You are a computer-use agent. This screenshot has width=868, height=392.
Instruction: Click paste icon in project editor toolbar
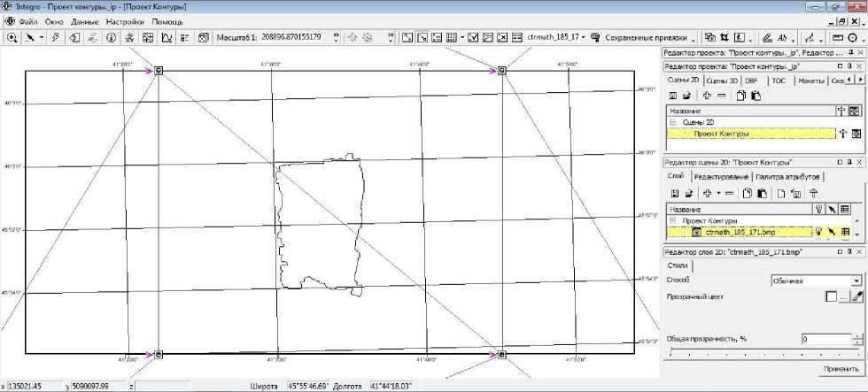tap(756, 96)
